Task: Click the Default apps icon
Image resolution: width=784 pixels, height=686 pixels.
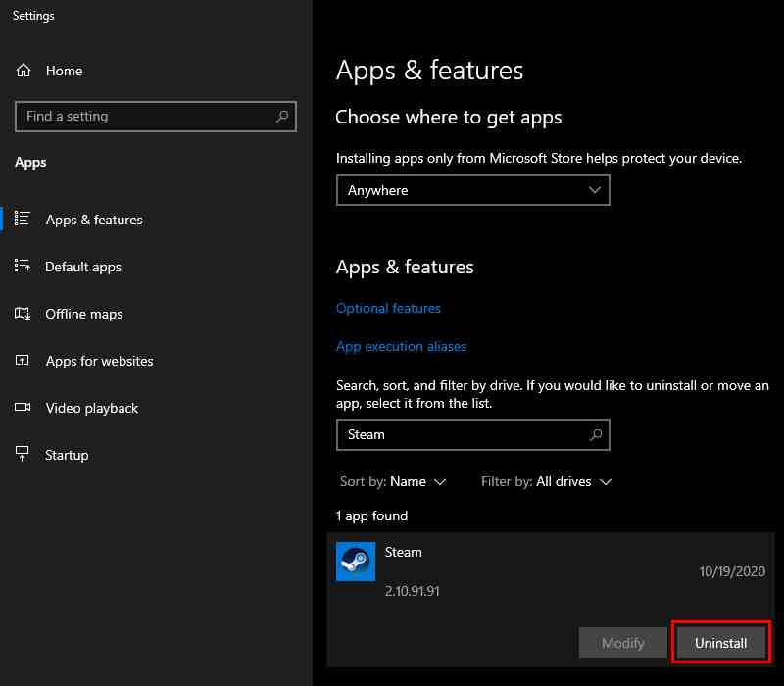Action: [22, 266]
